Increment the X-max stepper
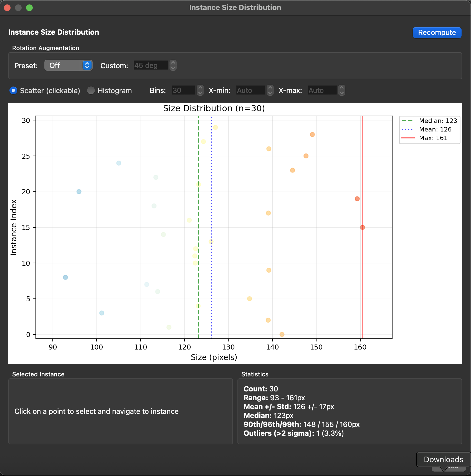This screenshot has width=471, height=476. click(342, 88)
